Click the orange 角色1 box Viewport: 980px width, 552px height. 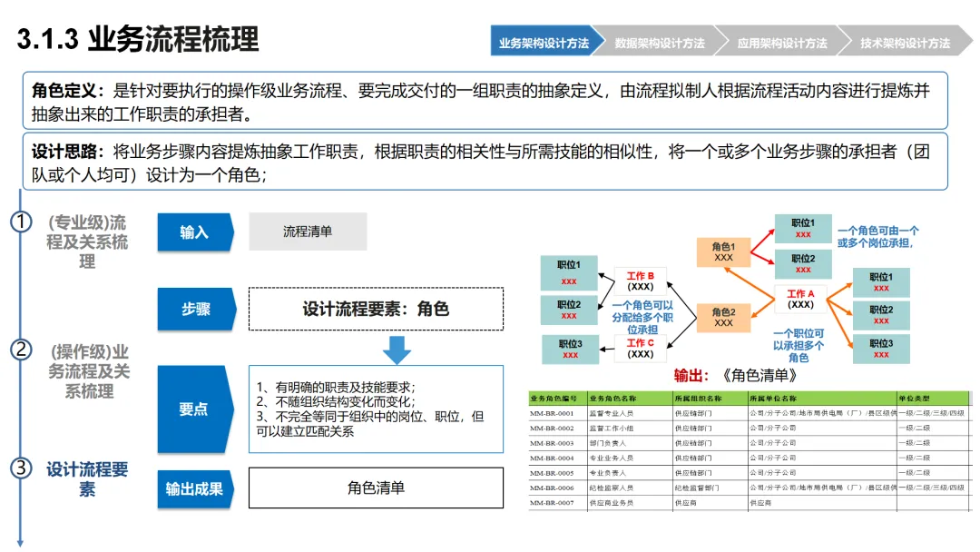pos(723,251)
